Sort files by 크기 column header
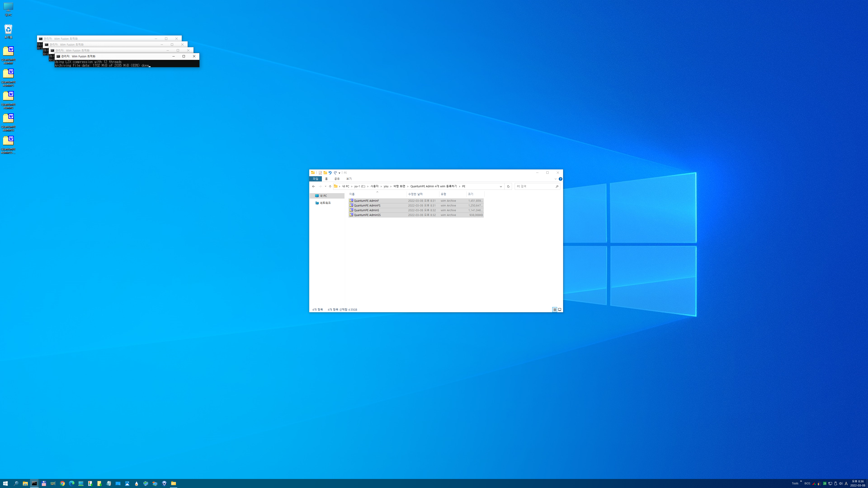868x488 pixels. click(475, 194)
